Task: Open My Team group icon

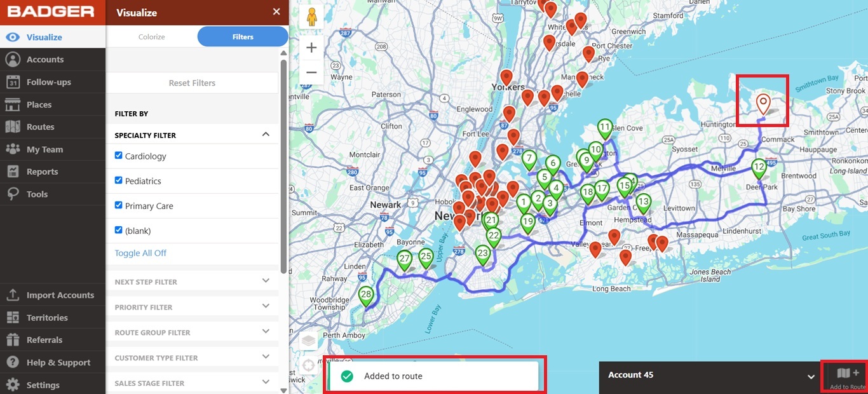Action: 12,149
